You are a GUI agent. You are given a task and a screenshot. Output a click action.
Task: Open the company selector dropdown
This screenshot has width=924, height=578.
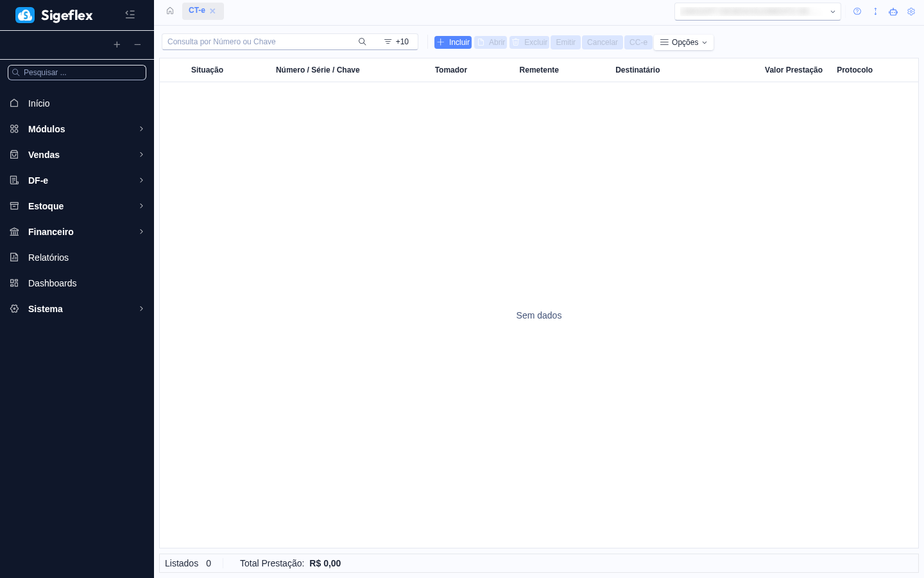[757, 12]
